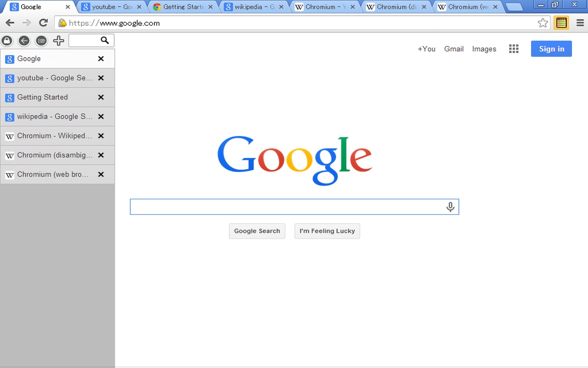Viewport: 588px width, 368px height.
Task: Select youtube - Google Search sidebar entry
Action: [x=57, y=78]
